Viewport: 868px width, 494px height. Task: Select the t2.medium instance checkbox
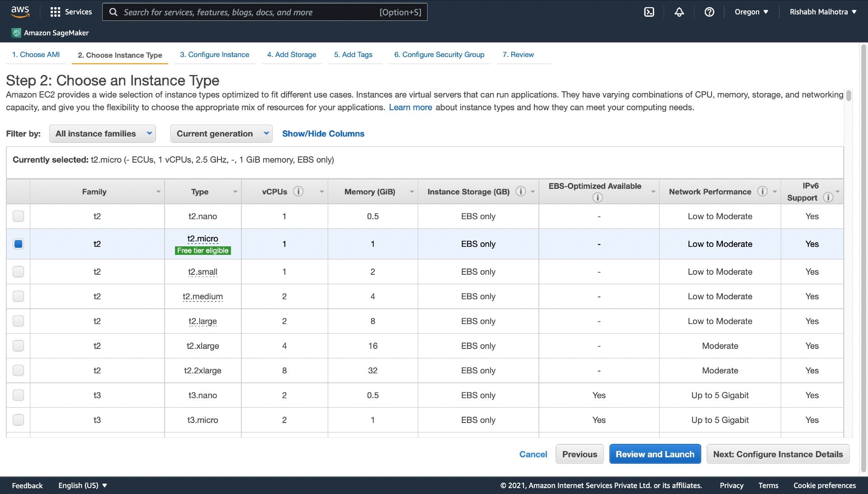[x=18, y=296]
